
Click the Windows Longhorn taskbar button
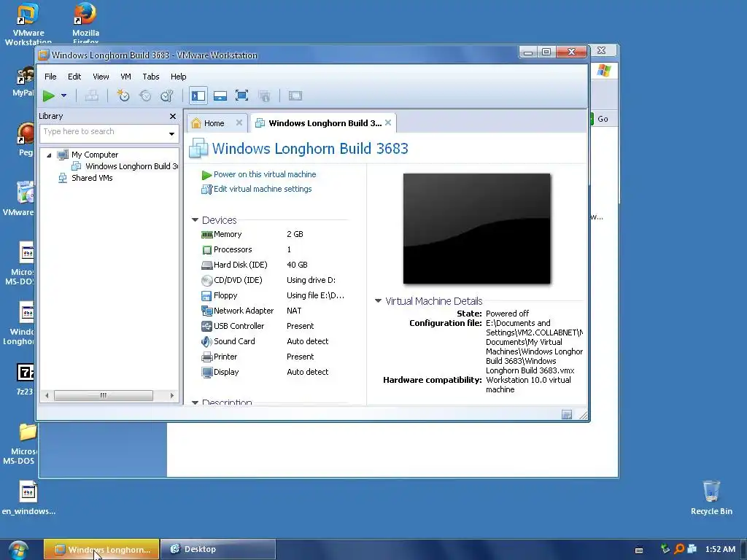coord(101,550)
